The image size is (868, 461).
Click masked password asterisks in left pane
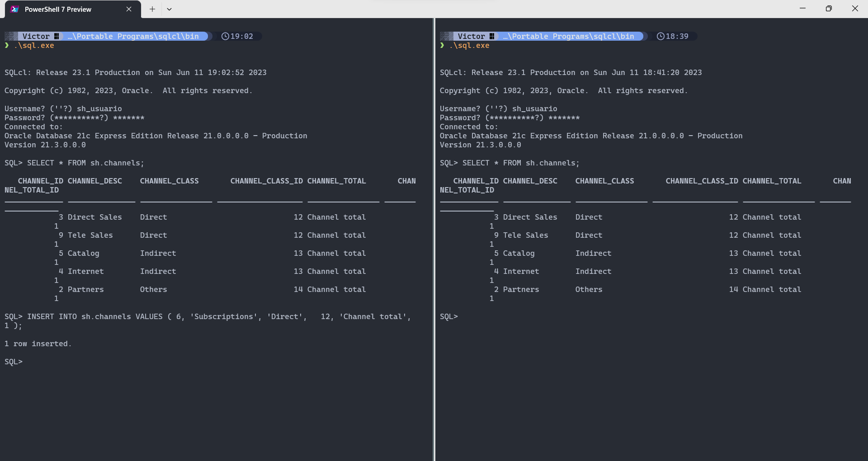(x=129, y=118)
